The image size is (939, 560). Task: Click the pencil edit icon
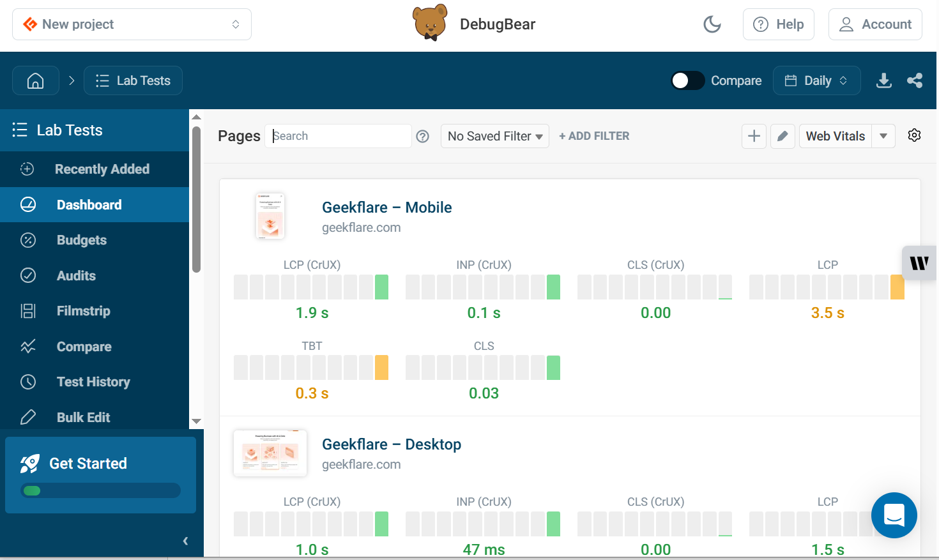point(782,136)
